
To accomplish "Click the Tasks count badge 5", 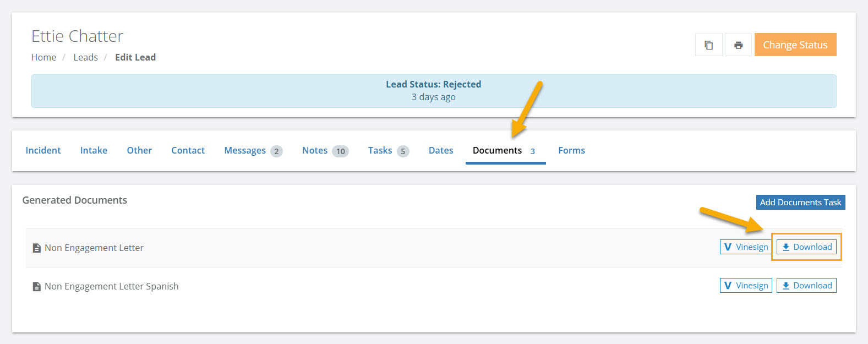I will click(x=403, y=151).
